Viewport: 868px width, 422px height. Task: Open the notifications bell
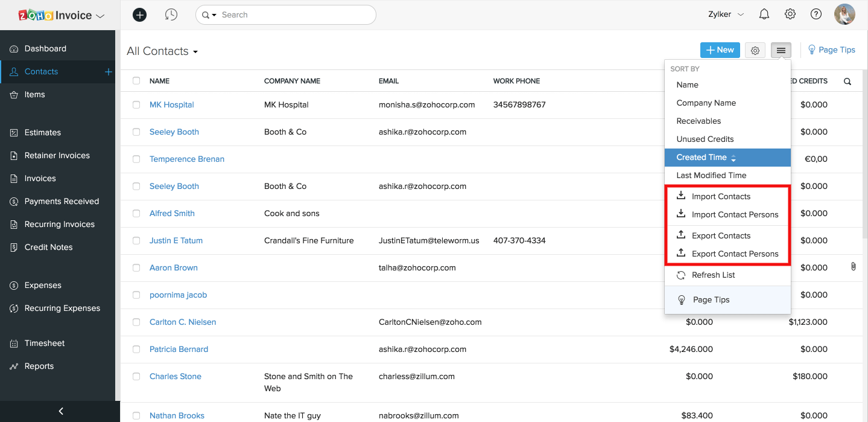pyautogui.click(x=764, y=14)
